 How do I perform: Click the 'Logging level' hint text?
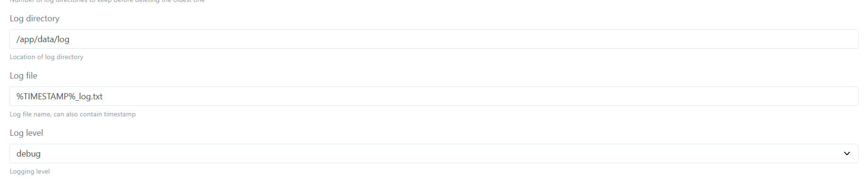[x=29, y=171]
